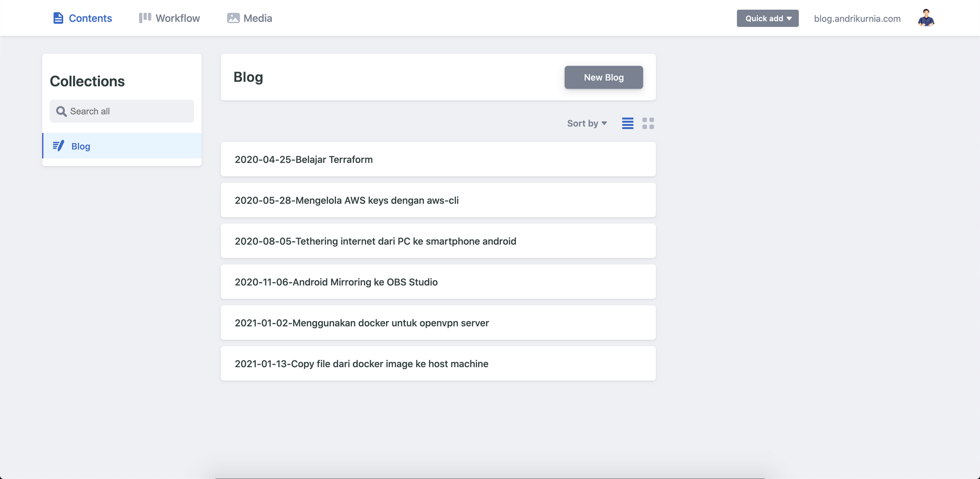Click the Contents document icon
Image resolution: width=980 pixels, height=479 pixels.
[58, 18]
